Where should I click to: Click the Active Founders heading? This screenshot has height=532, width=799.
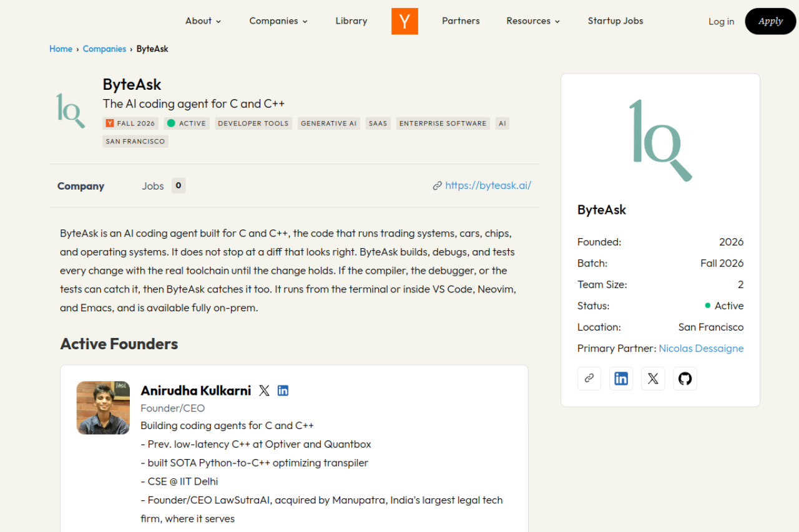tap(119, 344)
